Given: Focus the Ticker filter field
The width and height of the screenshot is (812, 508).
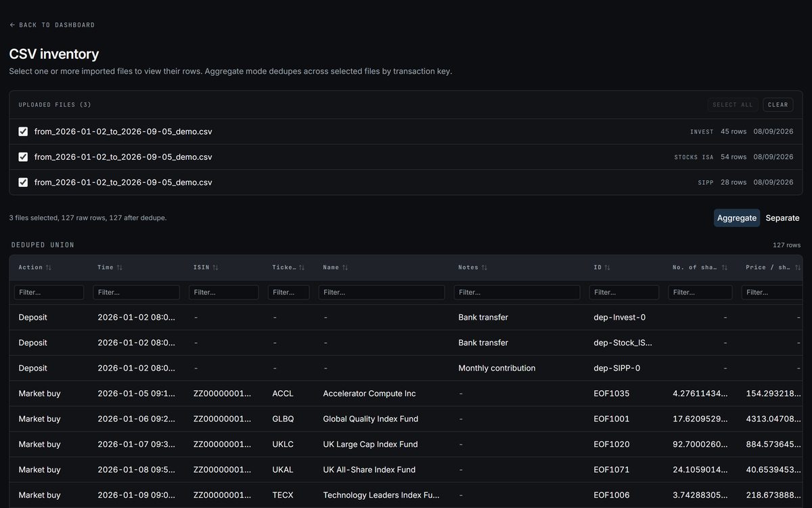Looking at the screenshot, I should [x=289, y=293].
